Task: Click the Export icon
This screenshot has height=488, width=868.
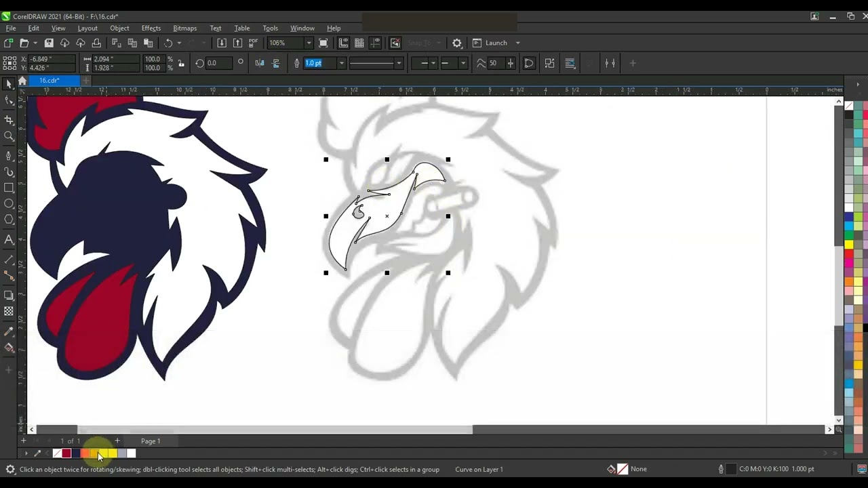Action: coord(237,43)
